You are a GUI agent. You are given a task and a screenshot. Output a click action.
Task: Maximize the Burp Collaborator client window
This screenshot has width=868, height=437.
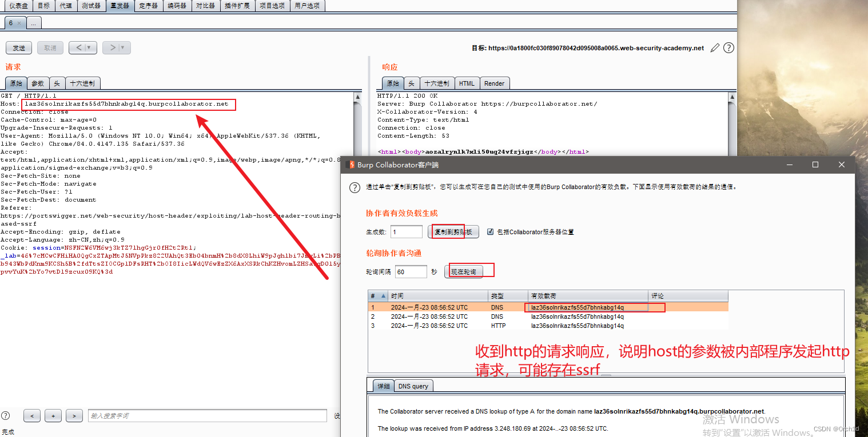pyautogui.click(x=815, y=165)
